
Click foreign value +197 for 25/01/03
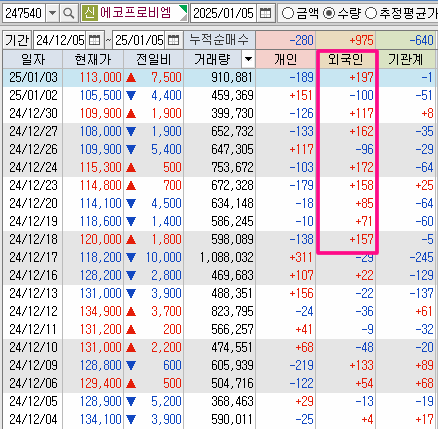coord(361,77)
